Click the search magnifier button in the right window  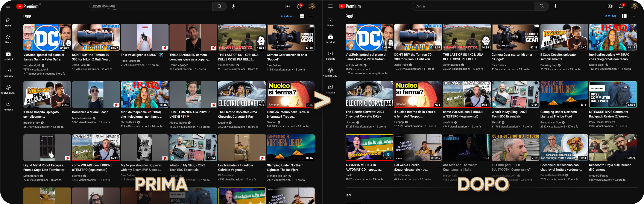(x=542, y=6)
